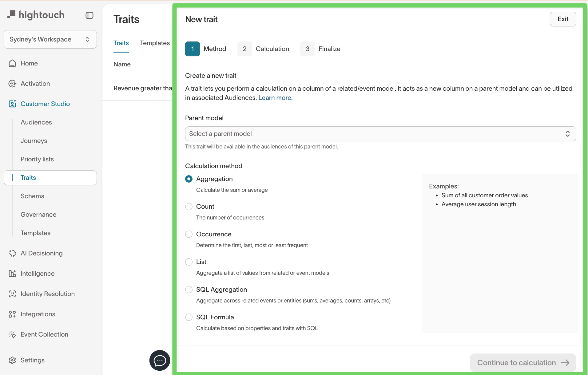Collapse the Customer Studio section
Image resolution: width=588 pixels, height=375 pixels.
(45, 104)
